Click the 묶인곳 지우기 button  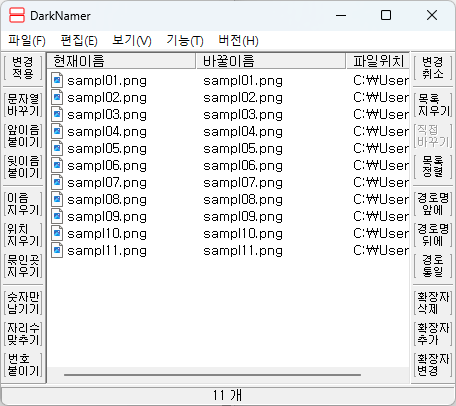23,266
